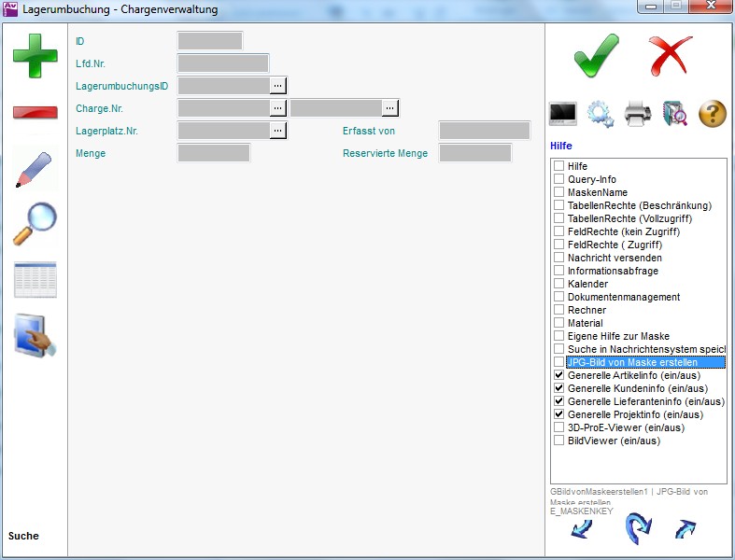Select the Rechner list entry
This screenshot has width=735, height=560.
(x=587, y=310)
